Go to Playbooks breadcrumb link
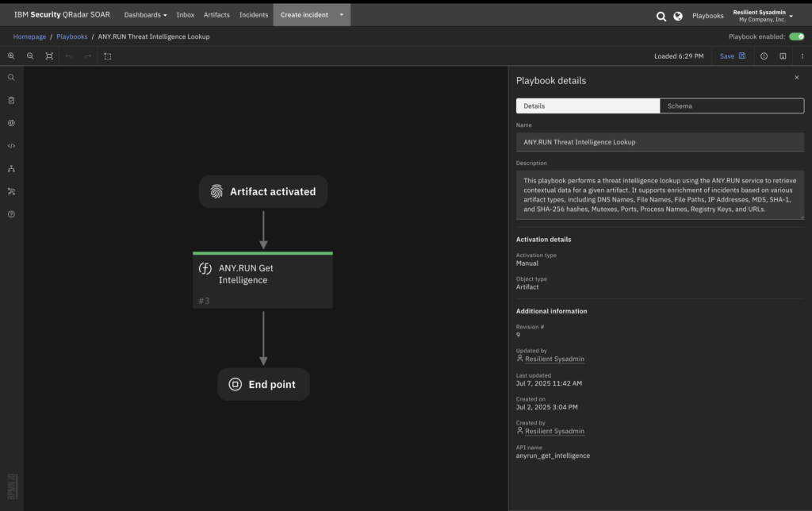812x511 pixels. 72,36
